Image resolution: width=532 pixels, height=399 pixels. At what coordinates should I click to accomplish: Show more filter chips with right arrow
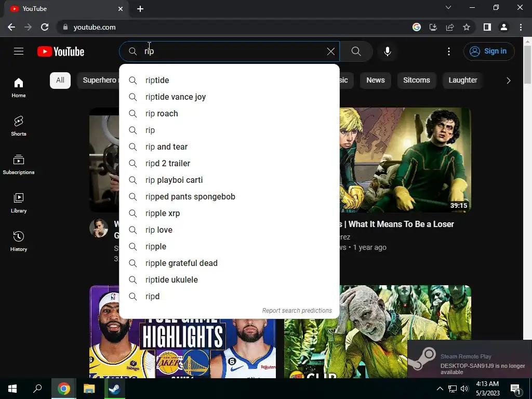[508, 81]
